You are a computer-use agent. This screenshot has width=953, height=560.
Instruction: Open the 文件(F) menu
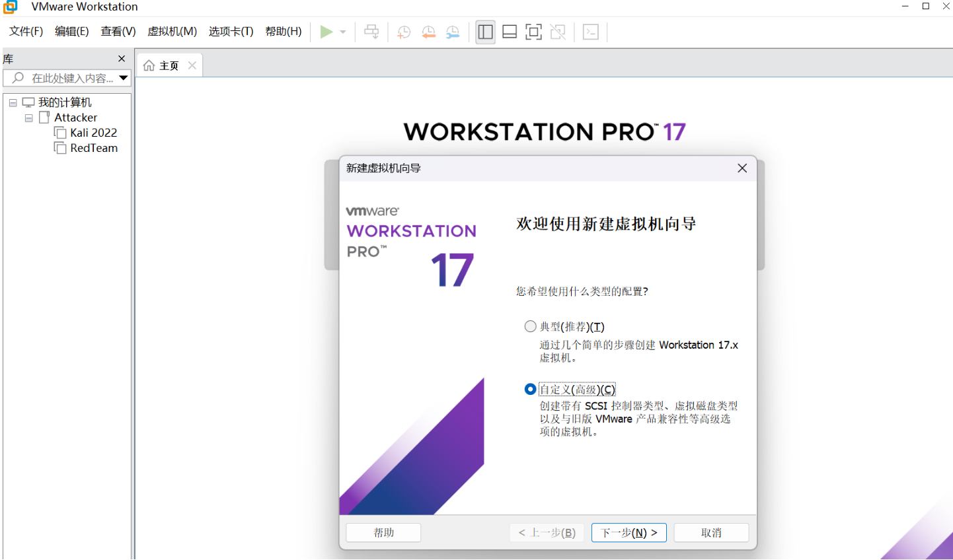(x=26, y=32)
